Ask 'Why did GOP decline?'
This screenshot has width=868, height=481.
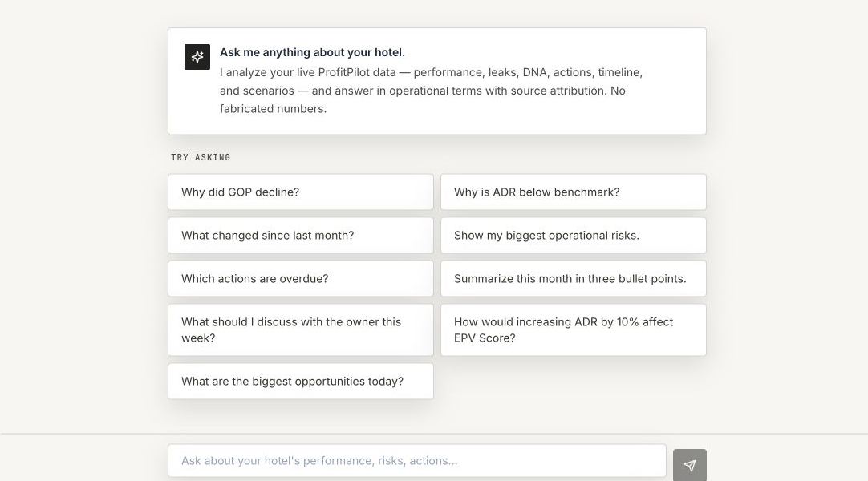click(x=301, y=192)
